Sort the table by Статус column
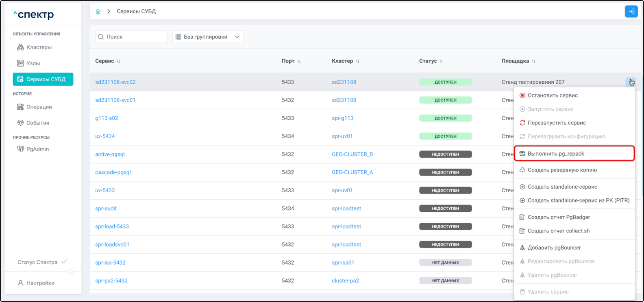The height and width of the screenshot is (302, 644). pos(441,61)
